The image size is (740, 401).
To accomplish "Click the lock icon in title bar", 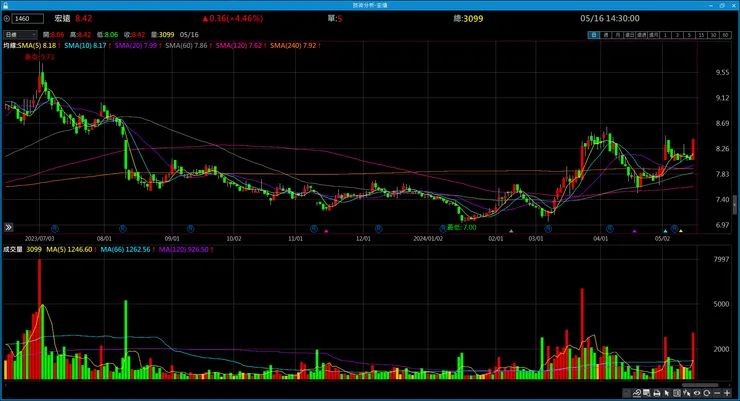I will click(5, 5).
